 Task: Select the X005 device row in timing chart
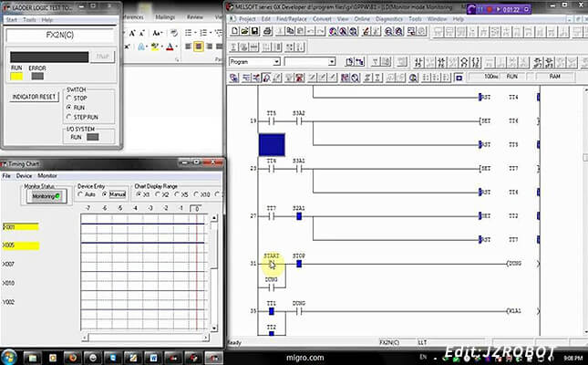(18, 245)
